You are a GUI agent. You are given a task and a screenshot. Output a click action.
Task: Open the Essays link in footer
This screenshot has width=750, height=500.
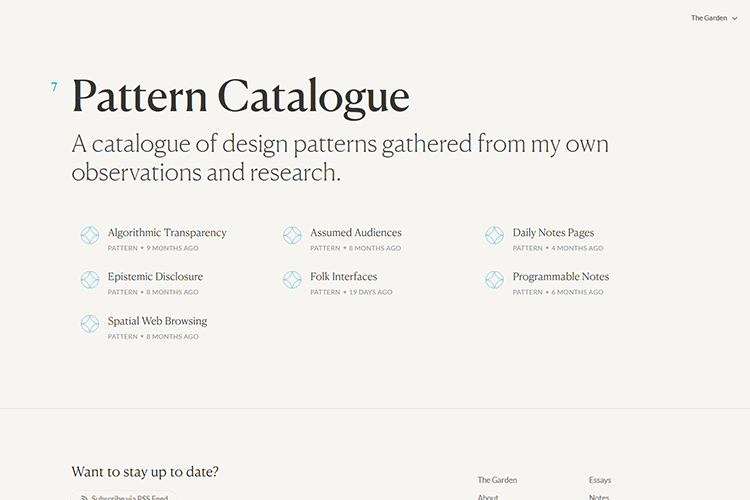(600, 480)
